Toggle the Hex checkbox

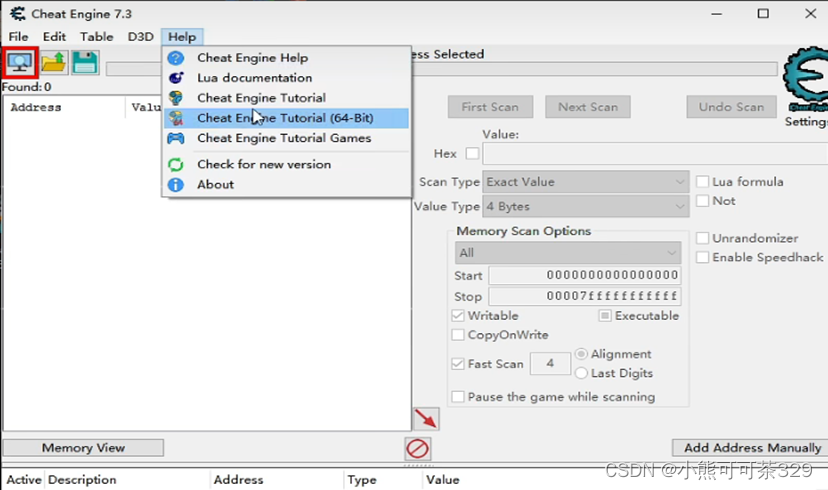472,154
